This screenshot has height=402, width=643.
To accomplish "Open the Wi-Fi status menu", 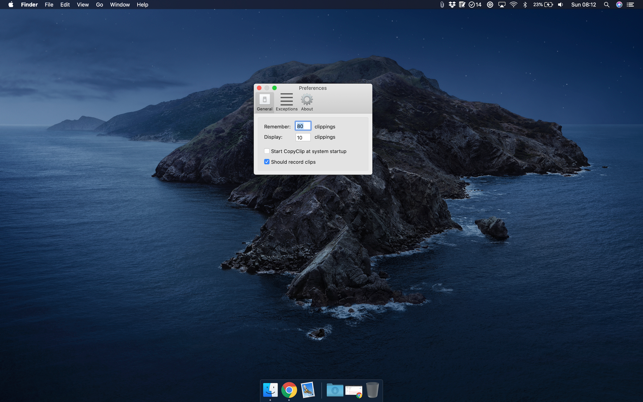I will pyautogui.click(x=513, y=5).
